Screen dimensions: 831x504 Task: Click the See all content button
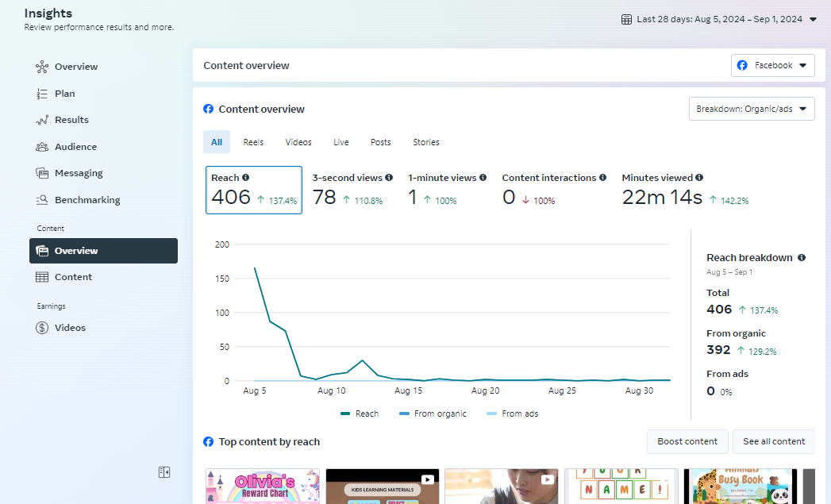[x=774, y=441]
